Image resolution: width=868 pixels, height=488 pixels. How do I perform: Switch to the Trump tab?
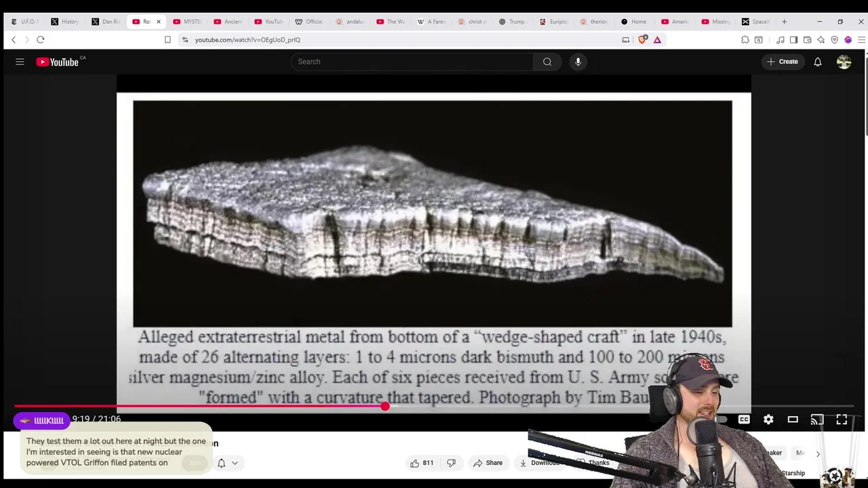pos(513,22)
